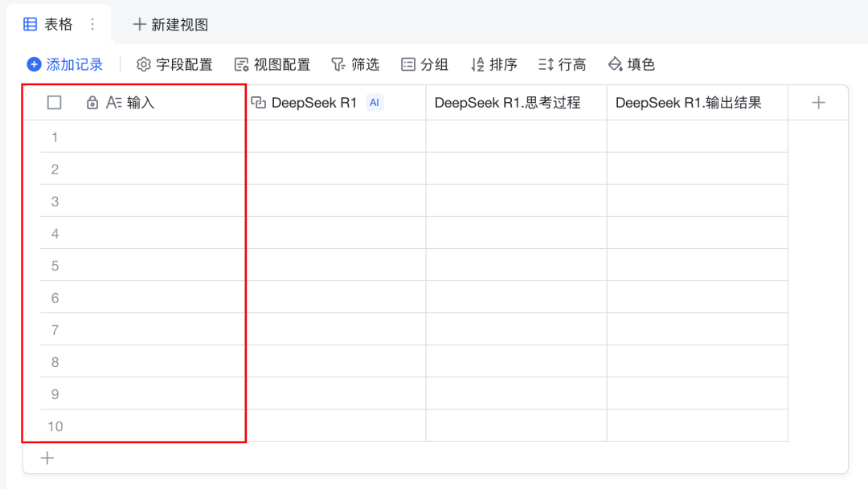Click the plus button below row 10
The image size is (868, 489).
coord(47,458)
